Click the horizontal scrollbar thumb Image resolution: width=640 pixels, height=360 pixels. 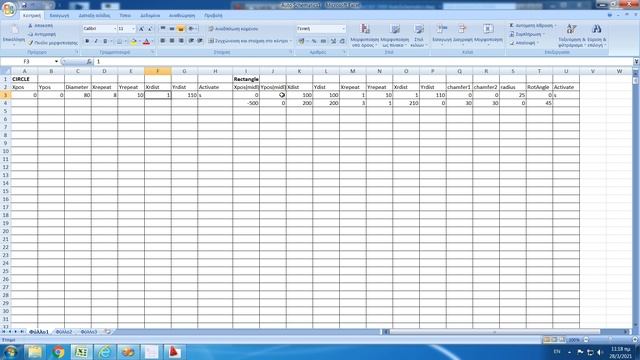(x=495, y=332)
